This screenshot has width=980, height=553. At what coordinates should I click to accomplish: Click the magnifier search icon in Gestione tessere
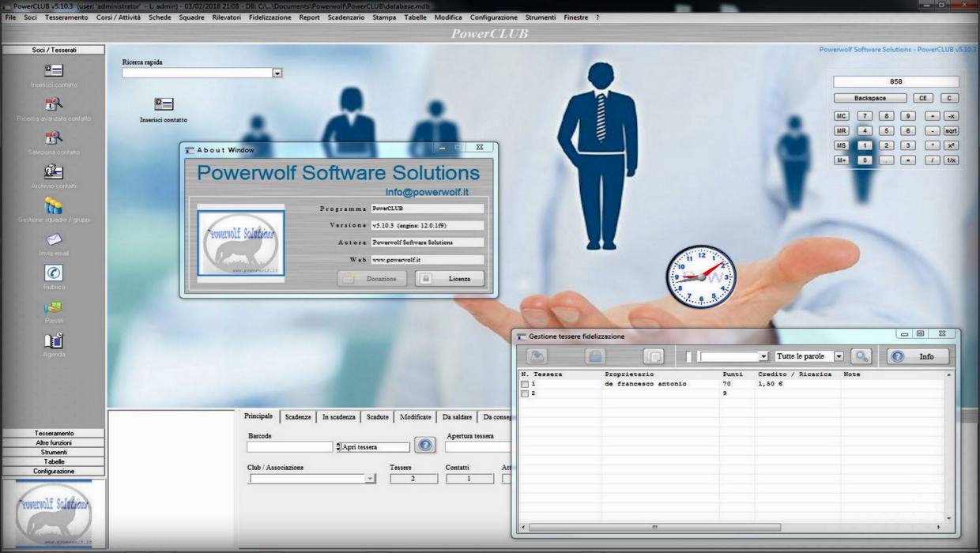click(x=861, y=356)
